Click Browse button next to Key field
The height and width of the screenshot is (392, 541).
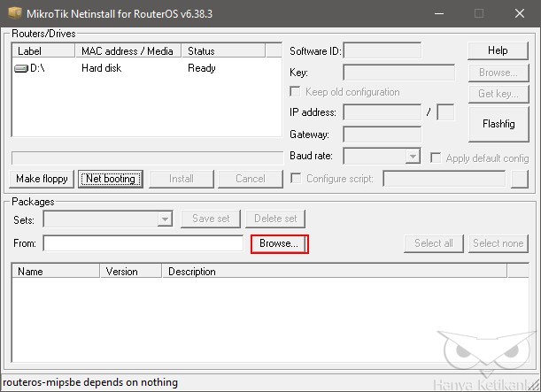tap(498, 73)
